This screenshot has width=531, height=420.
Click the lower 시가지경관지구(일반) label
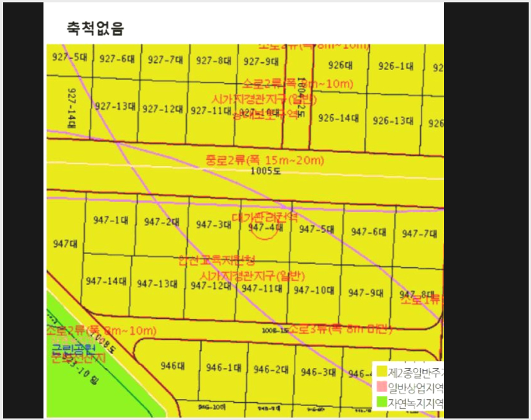[x=252, y=276]
